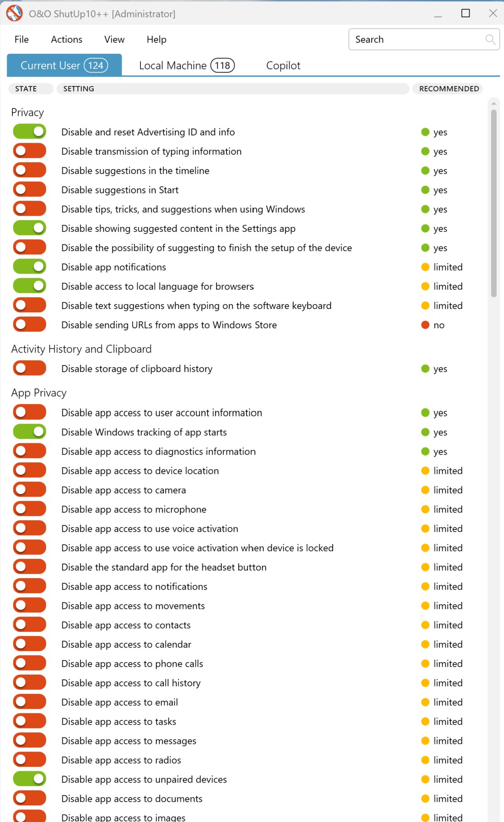504x822 pixels.
Task: Turn off Disable app notifications toggle
Action: [x=30, y=267]
